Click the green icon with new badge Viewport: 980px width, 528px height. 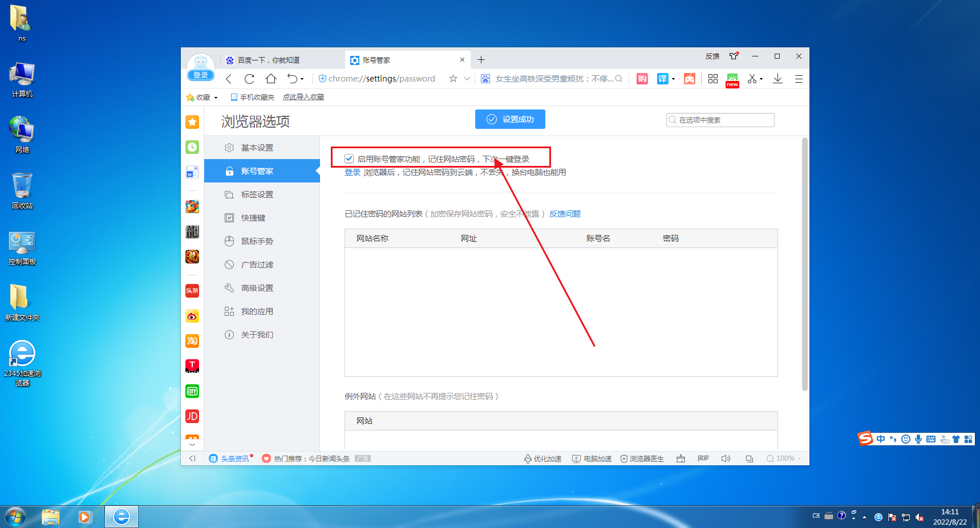coord(732,80)
